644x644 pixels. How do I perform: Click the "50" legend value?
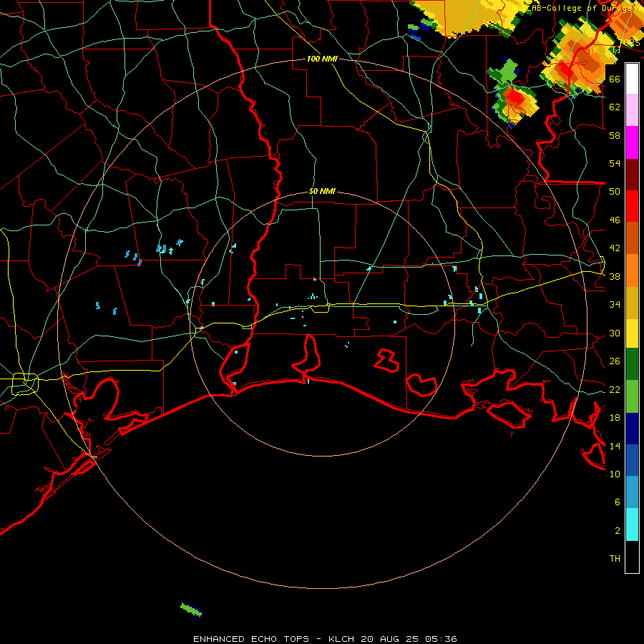click(x=615, y=192)
